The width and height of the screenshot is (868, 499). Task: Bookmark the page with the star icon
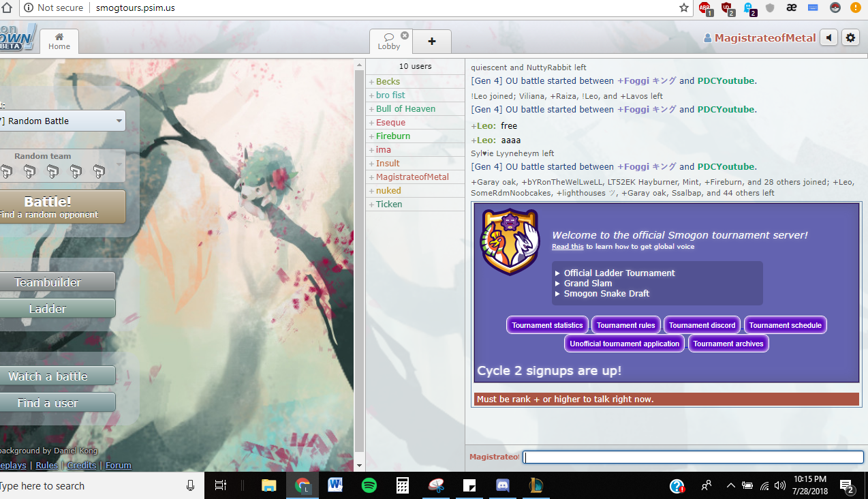pos(684,7)
